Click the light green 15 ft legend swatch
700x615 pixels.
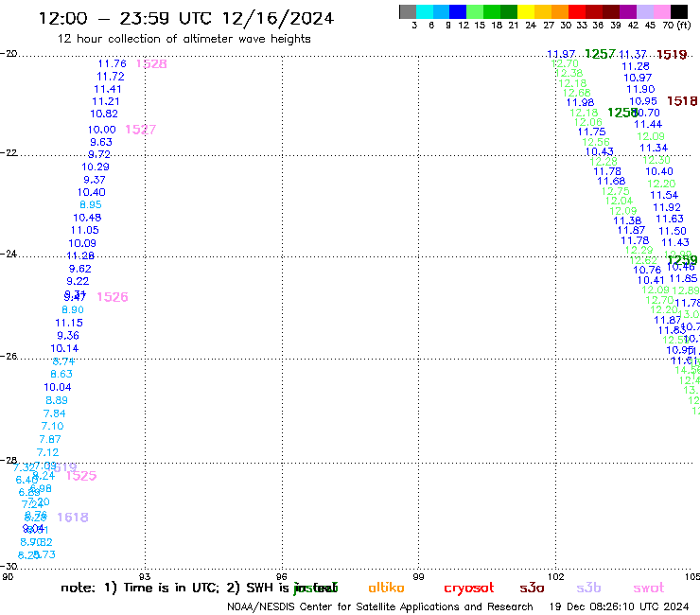coord(475,12)
